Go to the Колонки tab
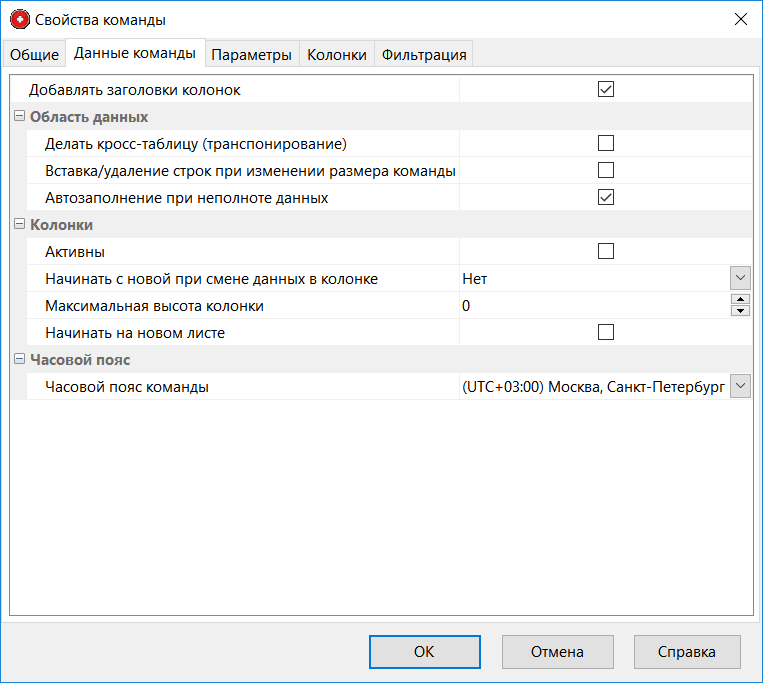 (337, 55)
